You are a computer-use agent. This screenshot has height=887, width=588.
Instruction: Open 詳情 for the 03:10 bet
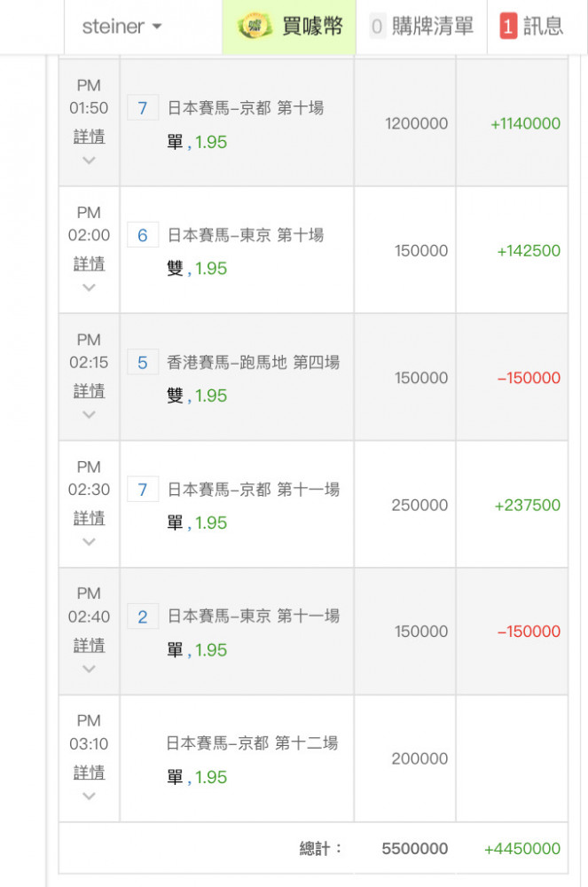[x=89, y=773]
